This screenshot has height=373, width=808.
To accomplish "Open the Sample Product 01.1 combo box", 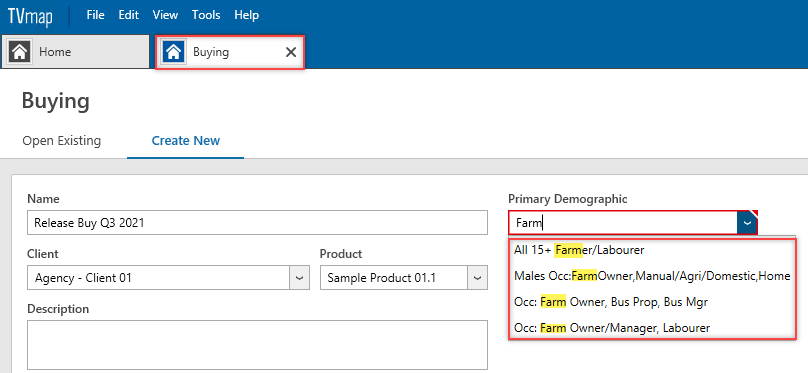I will pyautogui.click(x=403, y=278).
